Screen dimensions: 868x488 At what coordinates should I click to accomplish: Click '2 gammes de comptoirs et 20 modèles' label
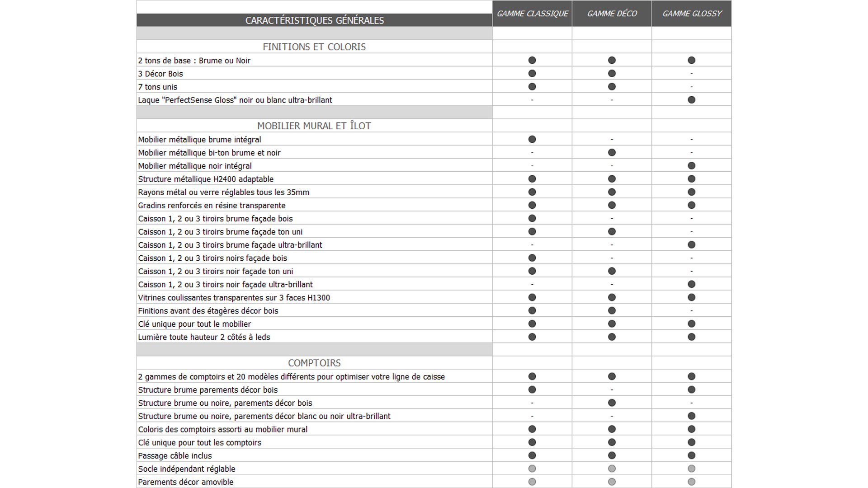click(292, 377)
